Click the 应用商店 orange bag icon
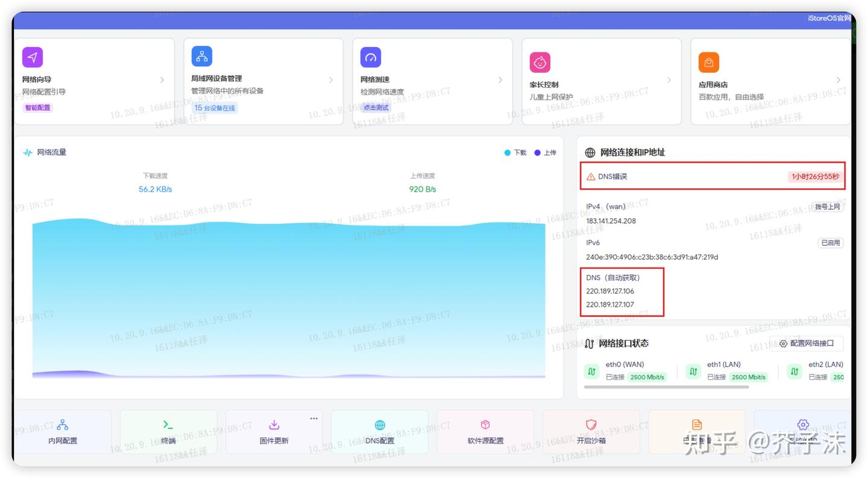Image resolution: width=868 pixels, height=478 pixels. pos(709,62)
